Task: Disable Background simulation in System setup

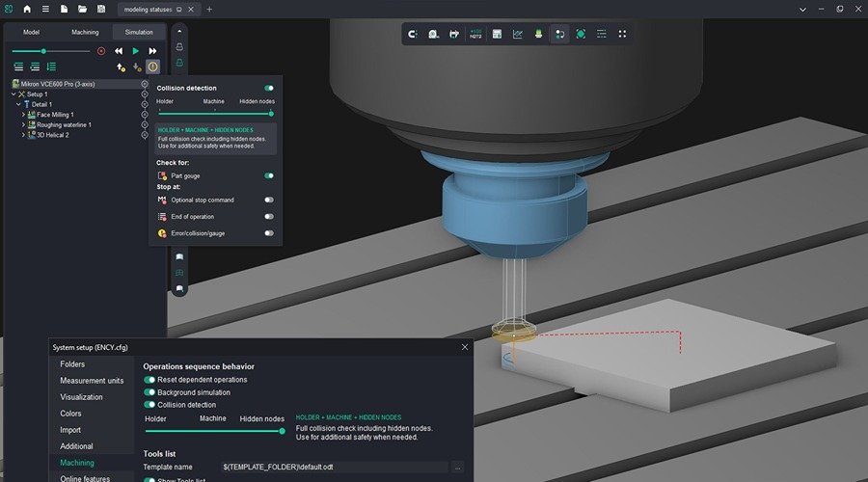Action: point(149,392)
